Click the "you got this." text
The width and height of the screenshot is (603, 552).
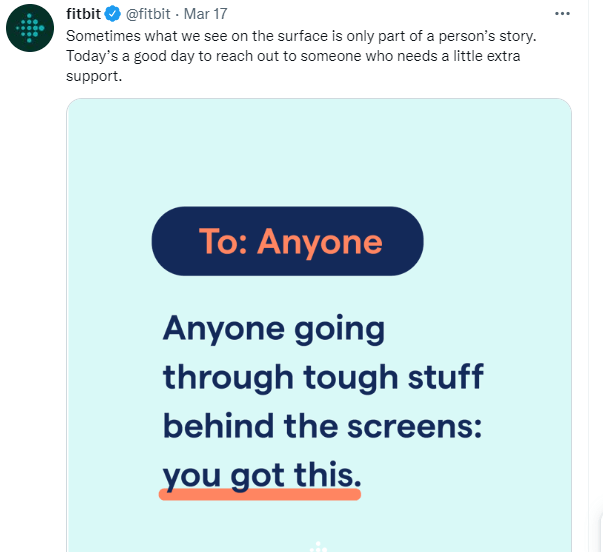[261, 474]
